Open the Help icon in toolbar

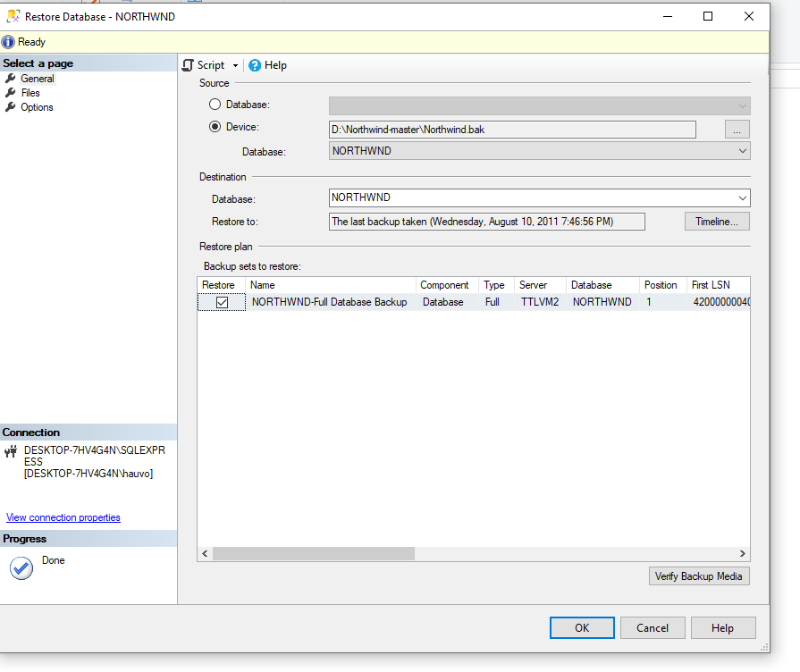[255, 65]
